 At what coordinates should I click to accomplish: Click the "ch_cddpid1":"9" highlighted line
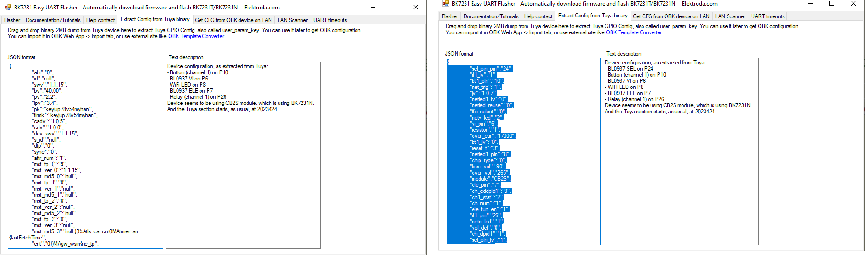pos(491,191)
